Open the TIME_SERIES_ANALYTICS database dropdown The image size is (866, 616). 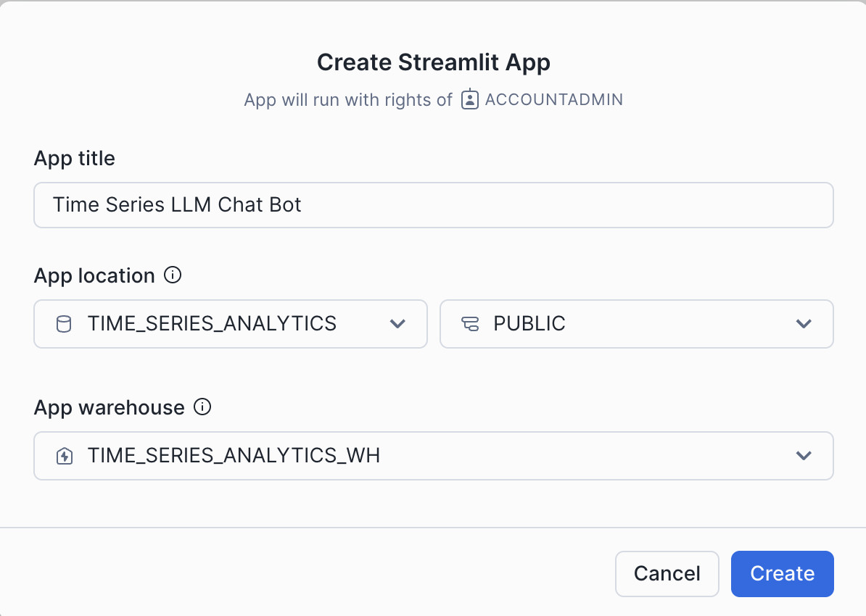[x=218, y=324]
